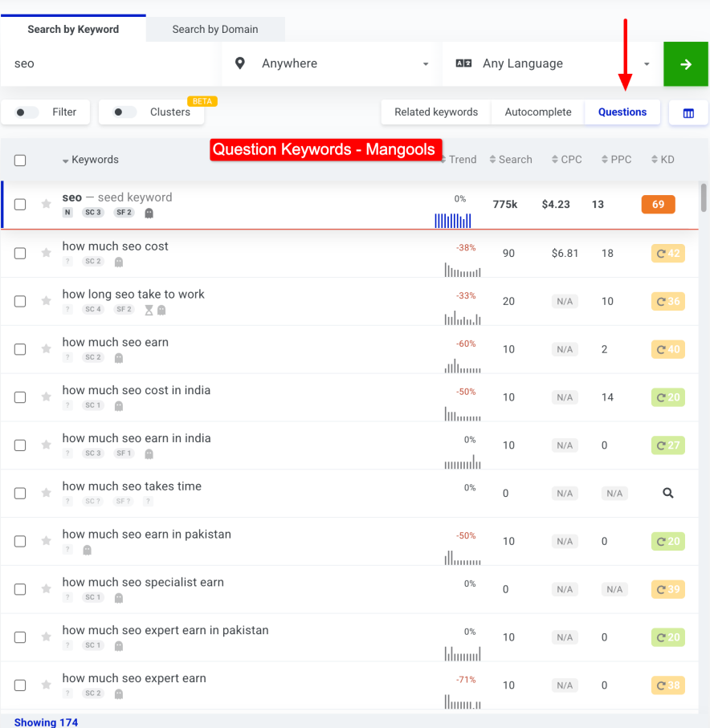Click the language flag icon beside Any Language

tap(463, 63)
